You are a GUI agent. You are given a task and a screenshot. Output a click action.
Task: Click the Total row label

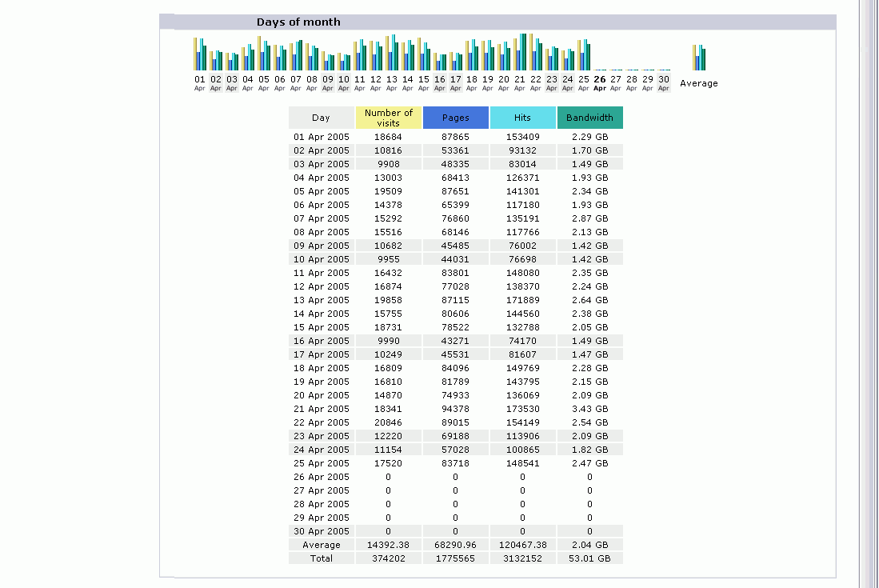click(321, 558)
